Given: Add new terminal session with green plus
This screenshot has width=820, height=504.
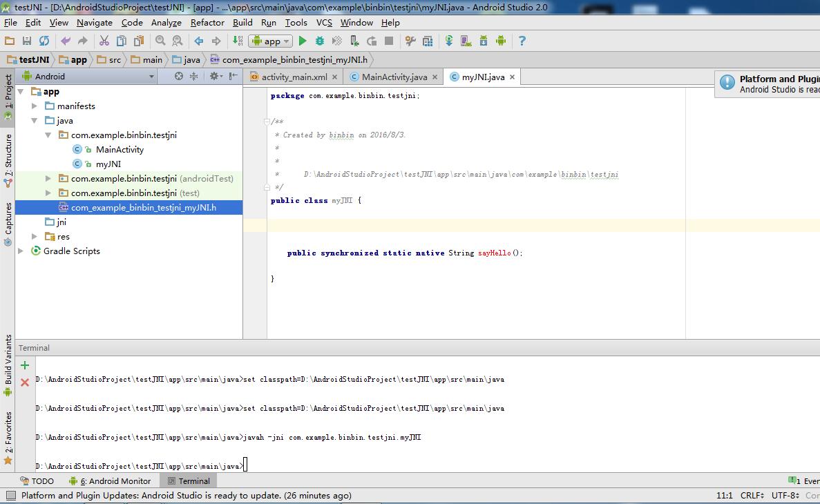Looking at the screenshot, I should 25,365.
